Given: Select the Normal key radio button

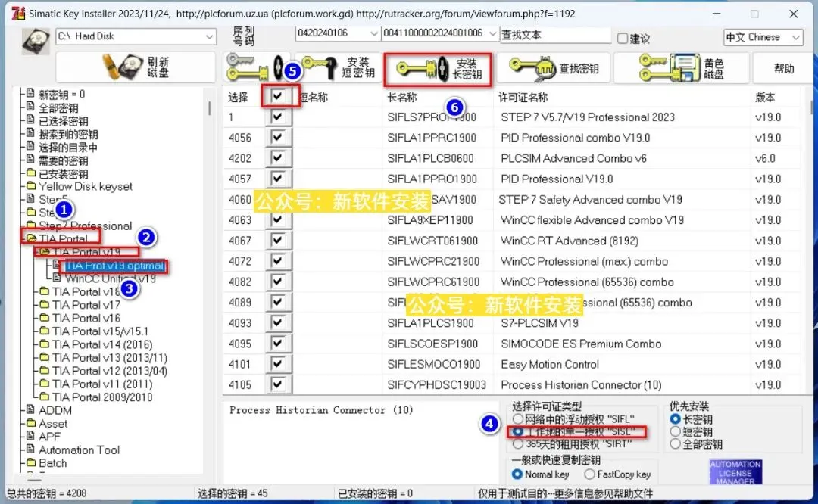Looking at the screenshot, I should tap(517, 474).
